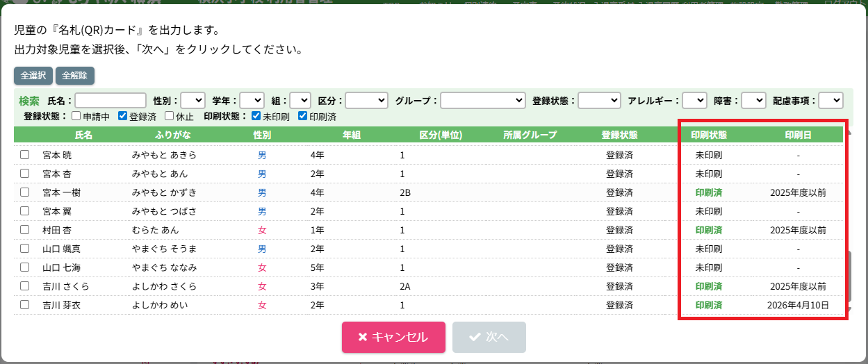Expand the グループ dropdown
Screen dimensions: 868x364
pyautogui.click(x=482, y=101)
